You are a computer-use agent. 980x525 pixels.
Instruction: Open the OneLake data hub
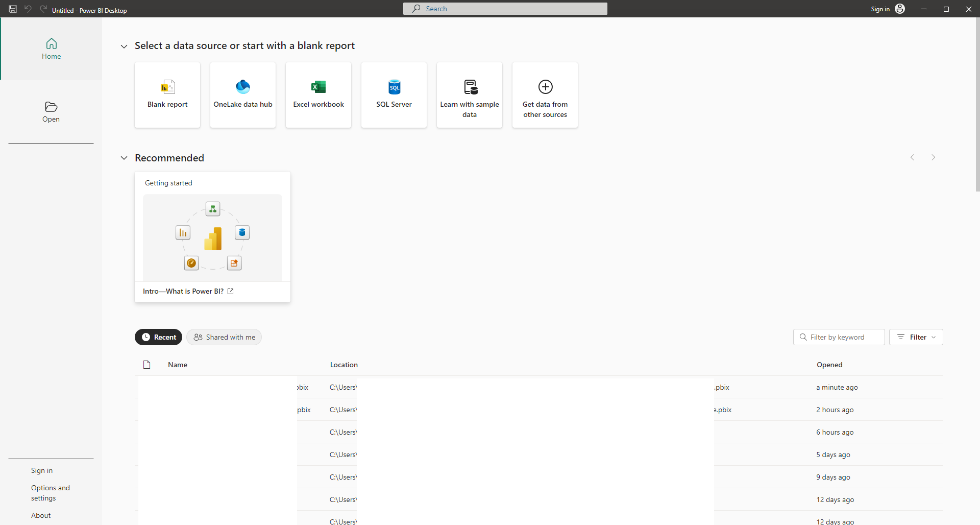pyautogui.click(x=242, y=94)
